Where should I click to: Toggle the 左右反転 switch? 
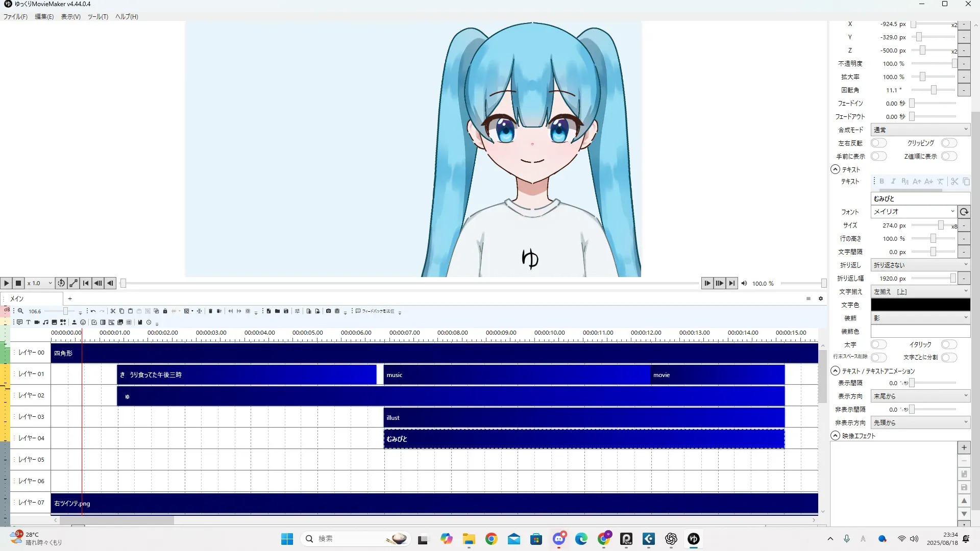click(x=878, y=143)
